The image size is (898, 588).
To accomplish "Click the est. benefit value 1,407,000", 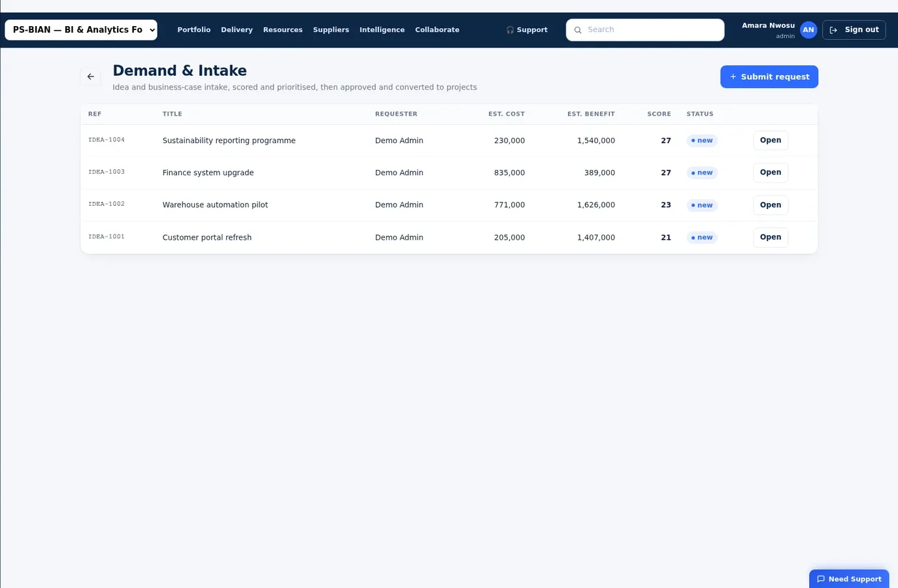I will pos(596,237).
